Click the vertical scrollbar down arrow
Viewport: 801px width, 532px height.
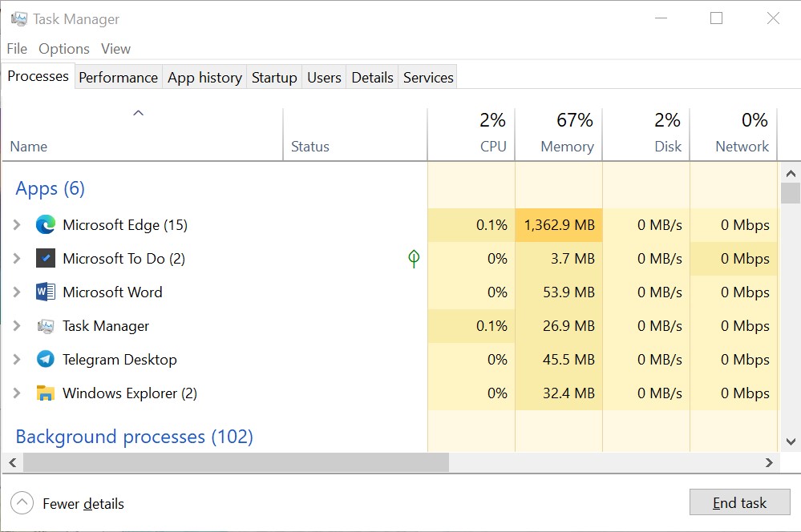(790, 441)
